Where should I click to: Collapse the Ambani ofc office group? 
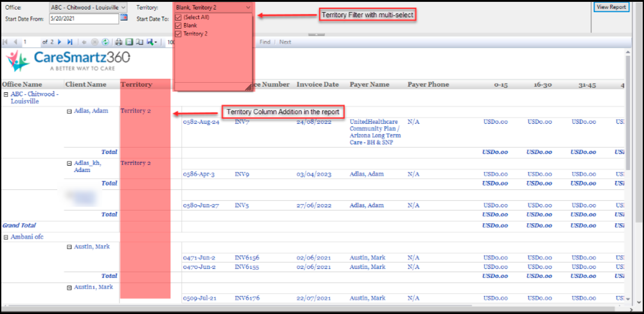[5, 237]
